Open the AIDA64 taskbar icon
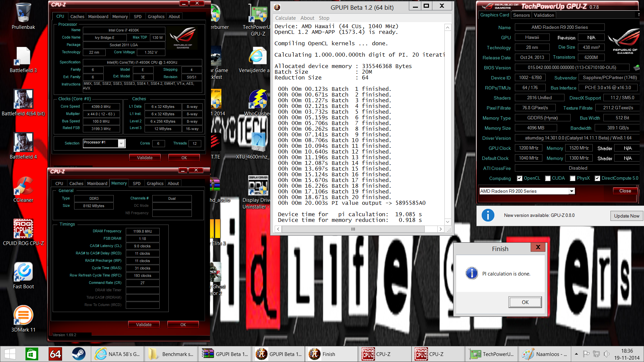This screenshot has height=362, width=644. (55, 354)
